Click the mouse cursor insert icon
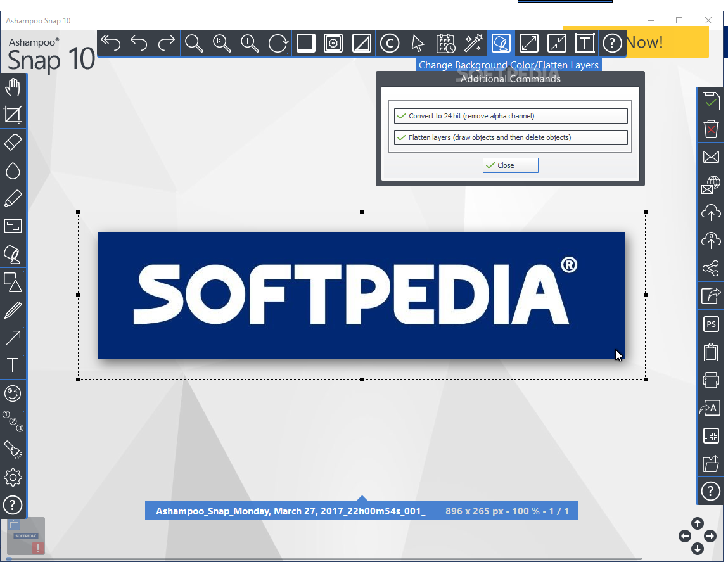Image resolution: width=728 pixels, height=562 pixels. point(418,43)
